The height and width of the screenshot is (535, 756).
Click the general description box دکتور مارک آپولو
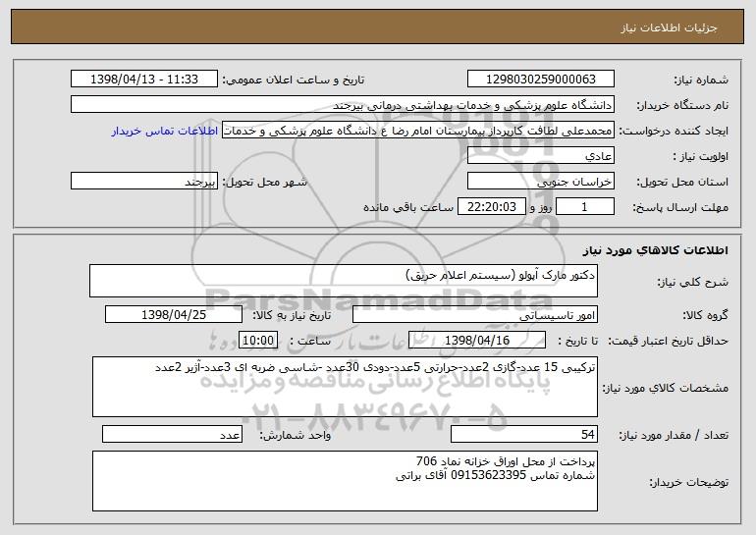(344, 281)
